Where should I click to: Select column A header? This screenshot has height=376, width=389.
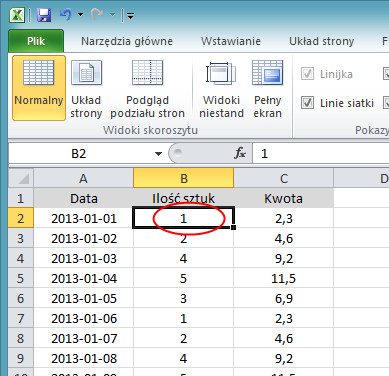pos(83,178)
